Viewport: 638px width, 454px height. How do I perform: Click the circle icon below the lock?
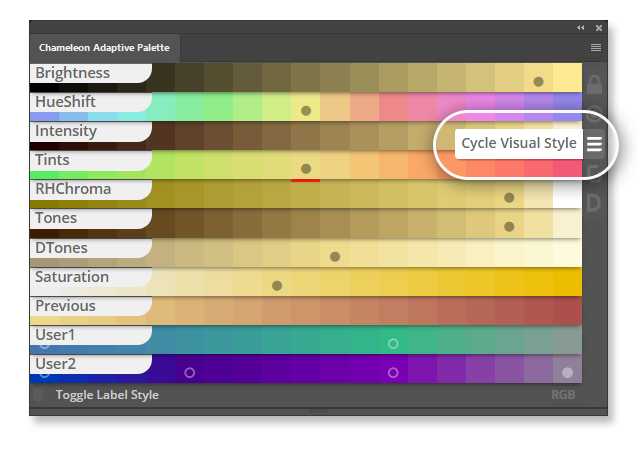pyautogui.click(x=594, y=114)
